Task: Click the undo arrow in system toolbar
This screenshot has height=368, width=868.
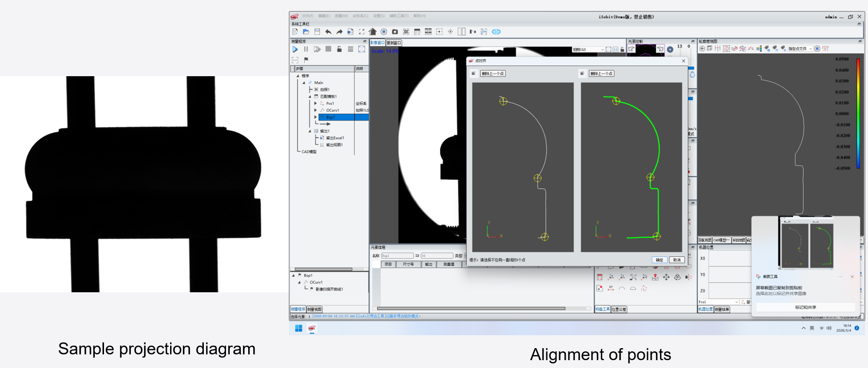Action: coord(328,32)
